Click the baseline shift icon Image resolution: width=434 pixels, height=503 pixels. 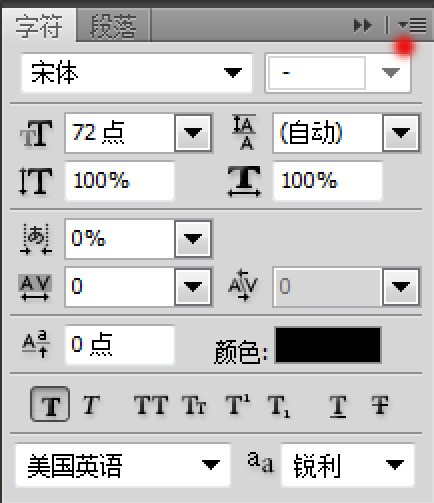(36, 343)
